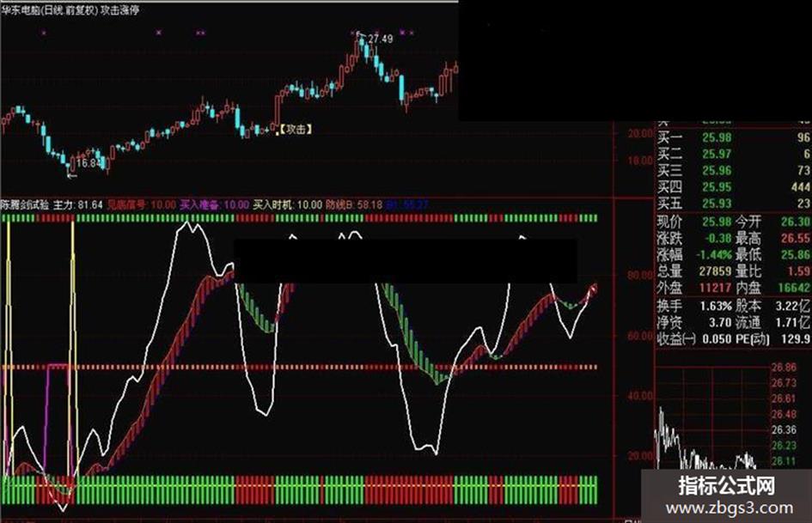
Task: Click the 股本 value 3.22亿
Action: (x=793, y=307)
